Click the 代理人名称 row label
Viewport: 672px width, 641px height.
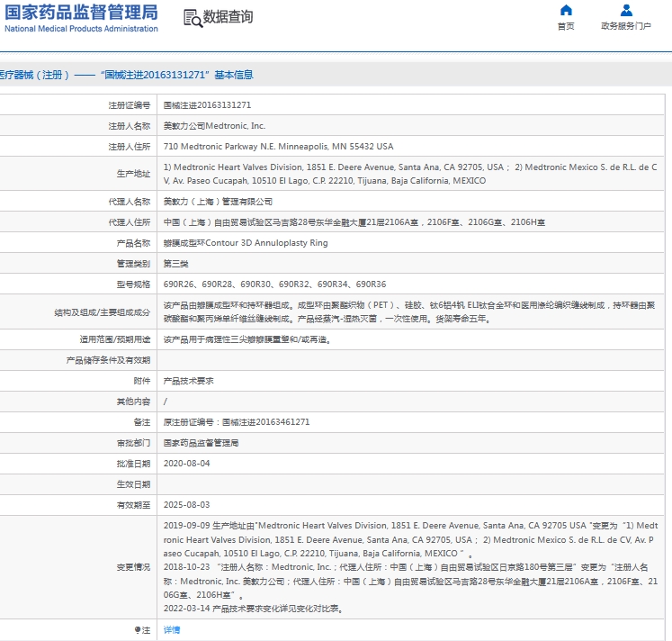[129, 202]
